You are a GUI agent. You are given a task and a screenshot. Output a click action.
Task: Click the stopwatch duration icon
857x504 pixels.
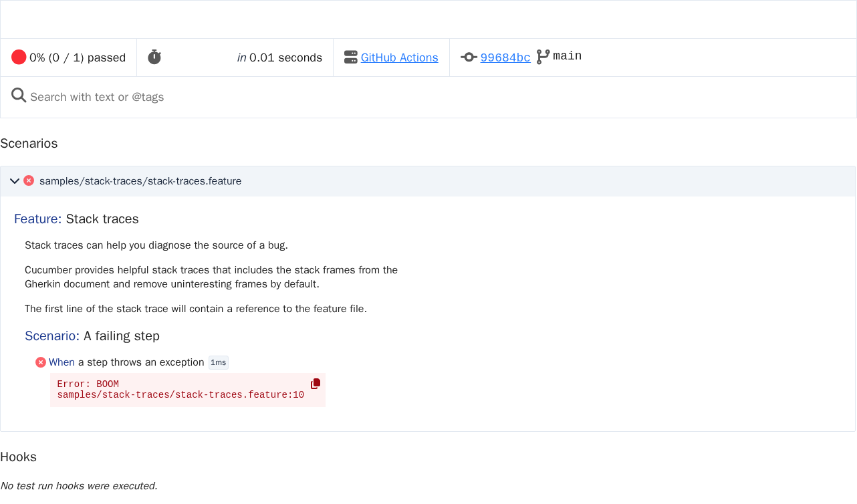tap(154, 57)
